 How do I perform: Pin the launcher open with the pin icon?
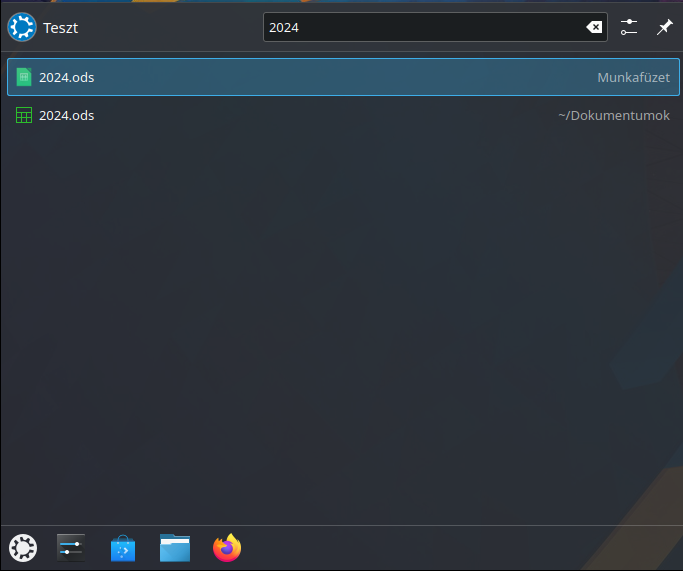pos(664,27)
